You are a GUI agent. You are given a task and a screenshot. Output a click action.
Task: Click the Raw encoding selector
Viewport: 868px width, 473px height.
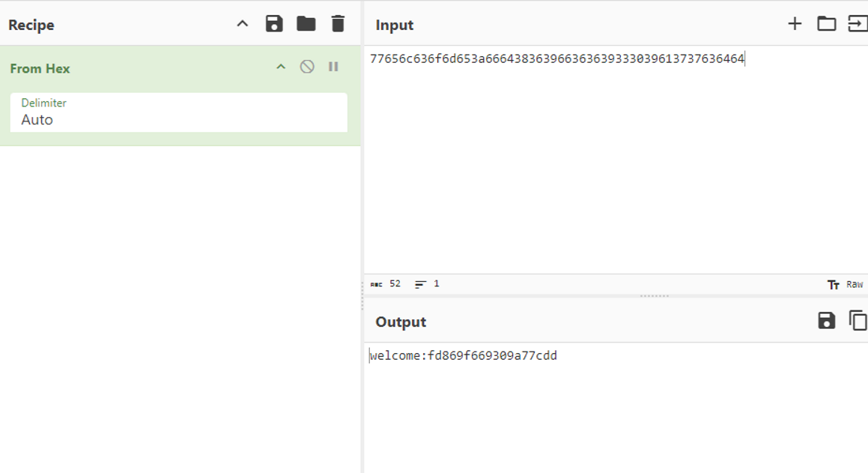(846, 285)
